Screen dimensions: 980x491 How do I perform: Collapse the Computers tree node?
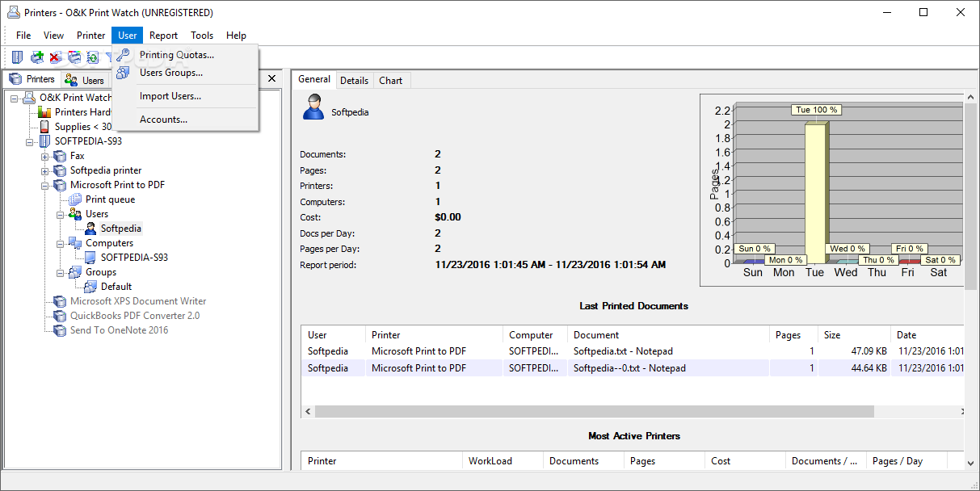(61, 243)
